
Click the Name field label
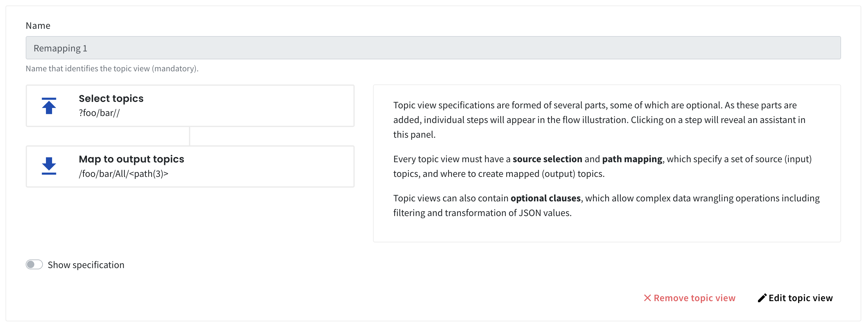click(x=38, y=26)
